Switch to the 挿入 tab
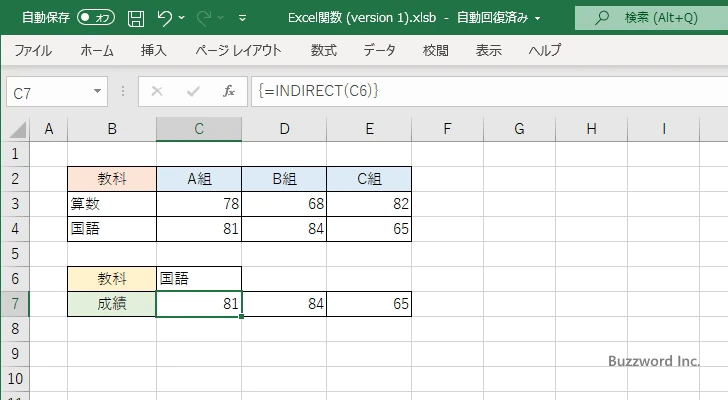 coord(154,50)
